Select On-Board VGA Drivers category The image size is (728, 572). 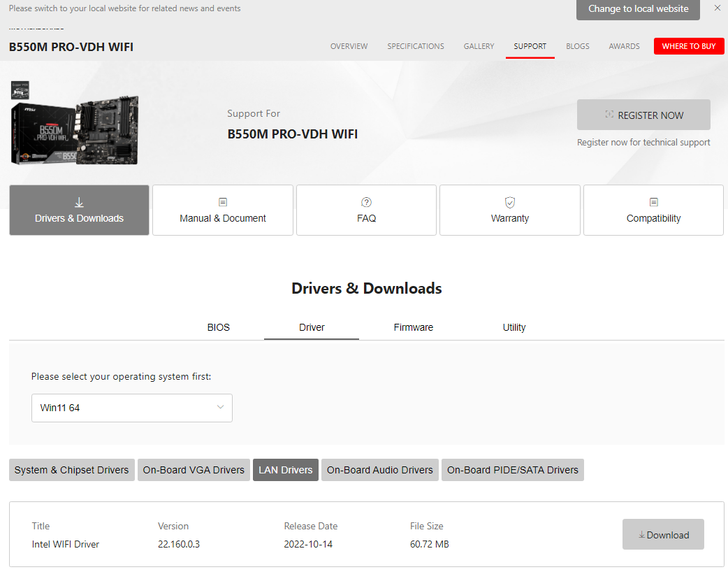(194, 470)
